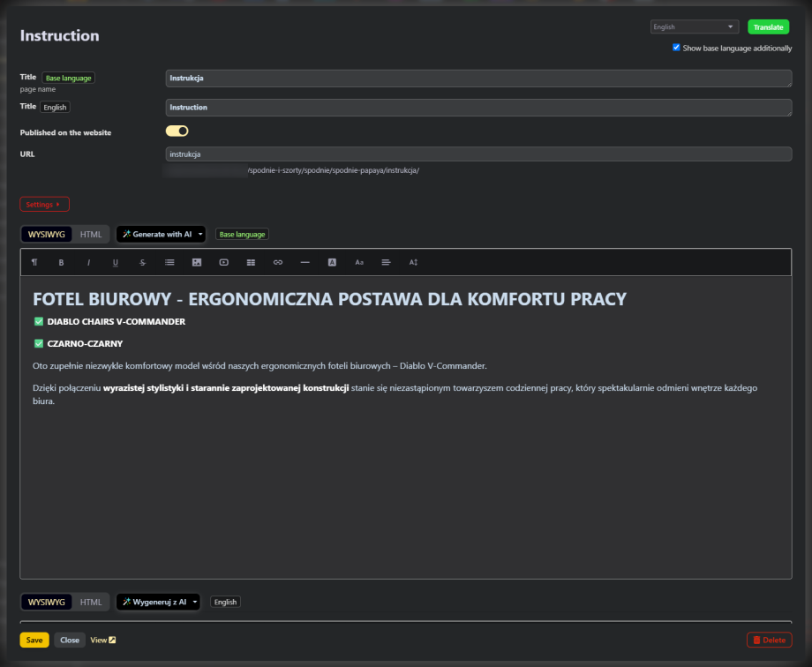Image resolution: width=812 pixels, height=667 pixels.
Task: Click the Base language badge beside Title
Action: [68, 79]
